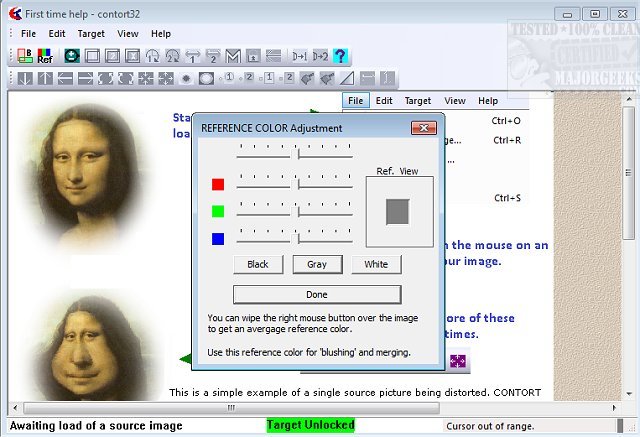Click the diagonal triangle gradient icon

pos(347,78)
